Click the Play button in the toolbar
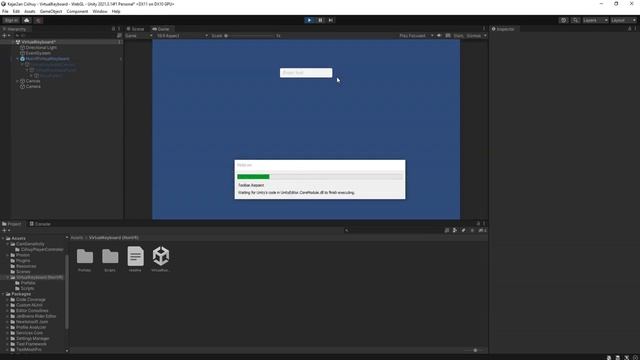 pyautogui.click(x=309, y=20)
